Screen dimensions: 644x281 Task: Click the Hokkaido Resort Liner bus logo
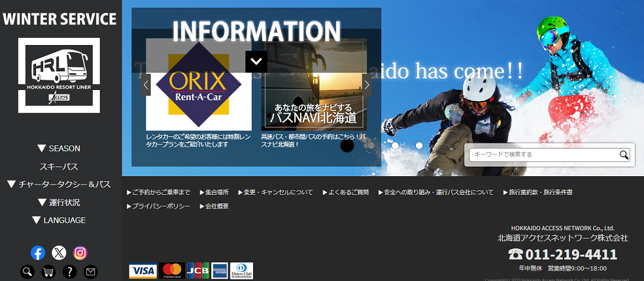[59, 76]
